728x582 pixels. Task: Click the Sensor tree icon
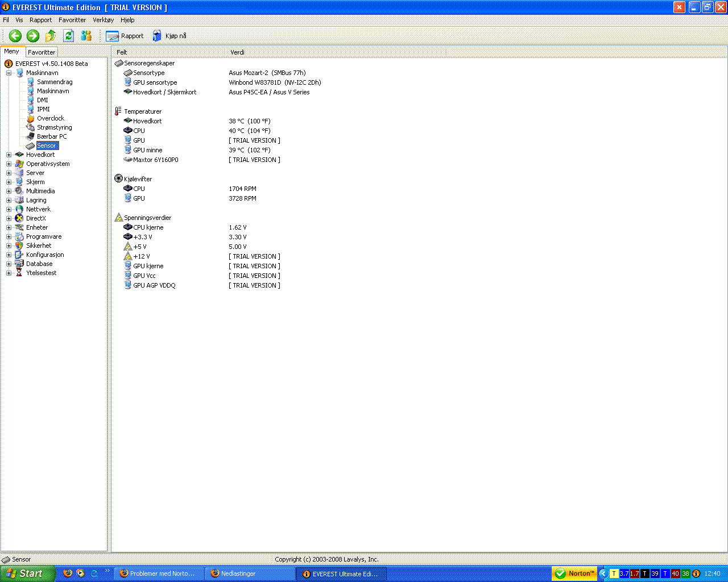coord(31,145)
